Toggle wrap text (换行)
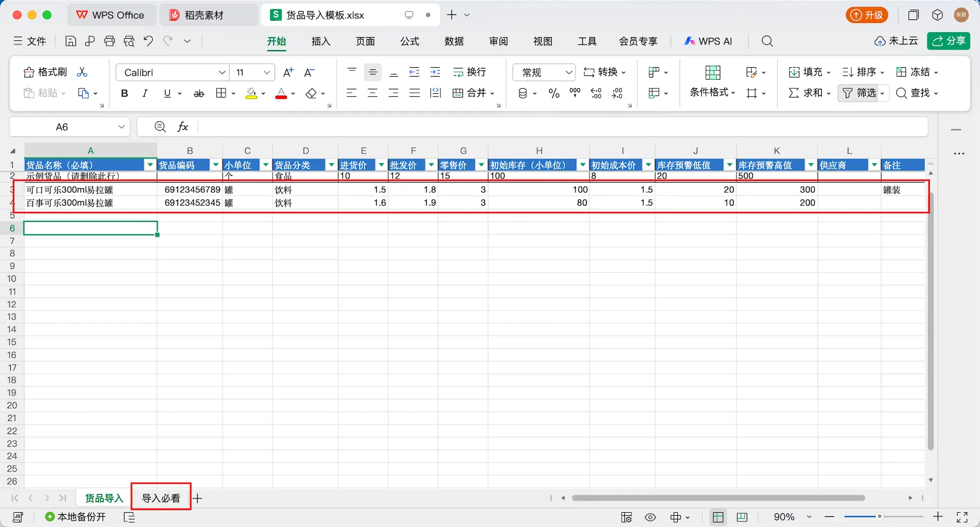 [x=470, y=72]
